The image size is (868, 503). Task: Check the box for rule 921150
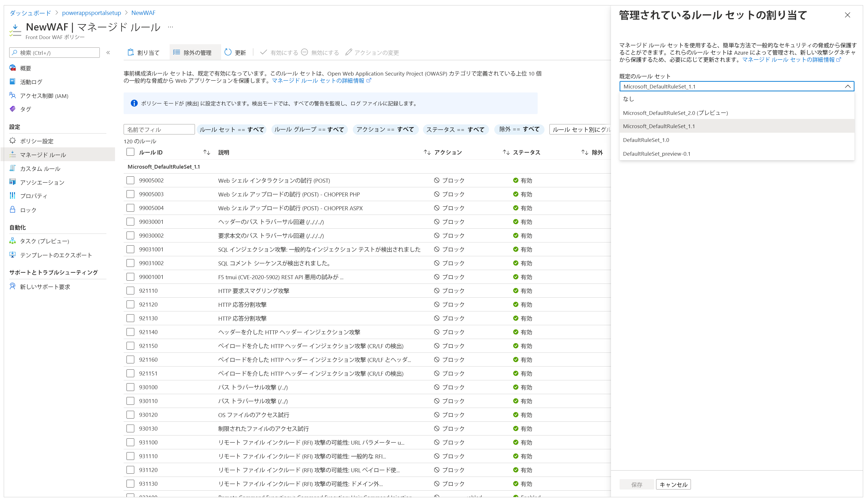130,346
